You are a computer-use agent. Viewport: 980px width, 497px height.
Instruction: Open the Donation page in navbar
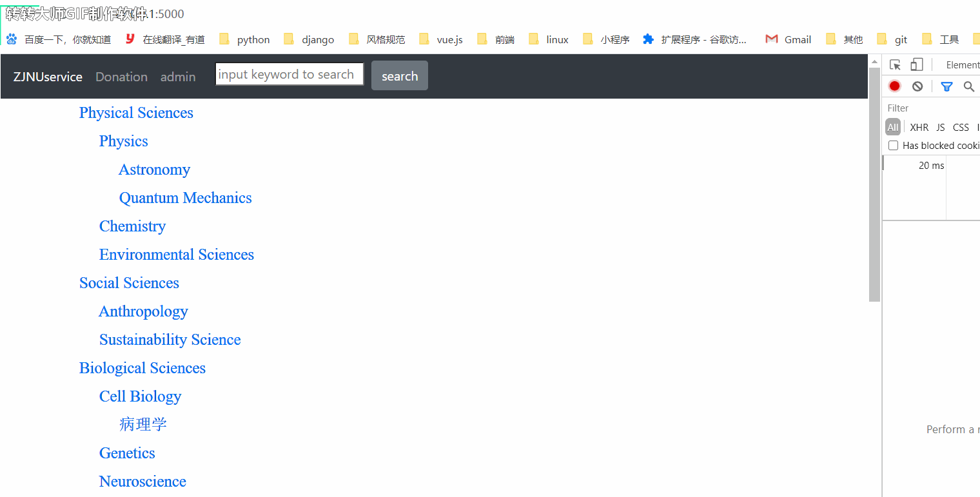pyautogui.click(x=121, y=77)
